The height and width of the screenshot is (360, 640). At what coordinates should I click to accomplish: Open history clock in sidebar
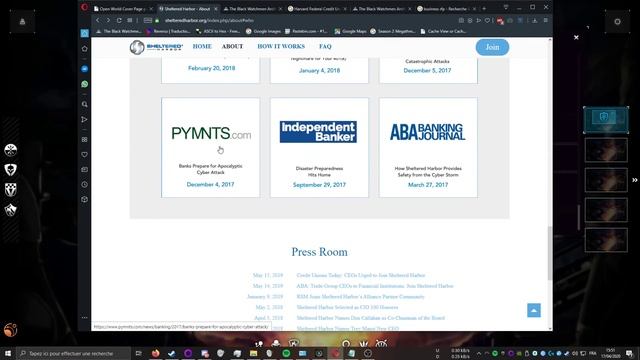click(x=84, y=184)
